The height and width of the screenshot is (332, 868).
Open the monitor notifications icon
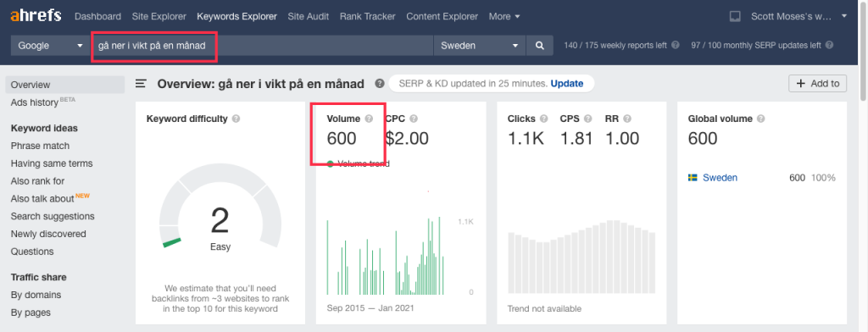click(735, 17)
